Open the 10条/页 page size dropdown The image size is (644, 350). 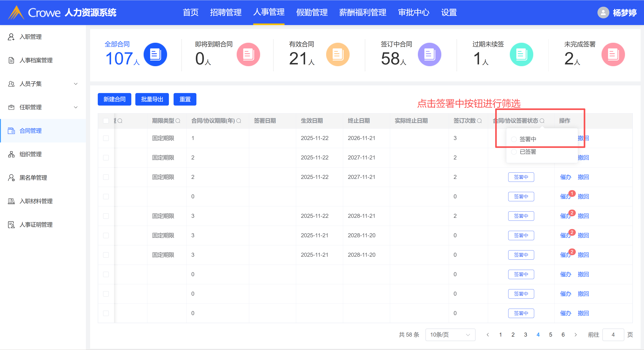click(x=450, y=335)
